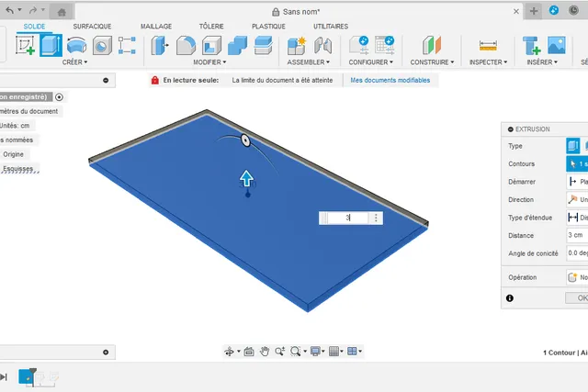Open the ASSEMBLER dropdown menu
This screenshot has height=392, width=588.
[309, 62]
